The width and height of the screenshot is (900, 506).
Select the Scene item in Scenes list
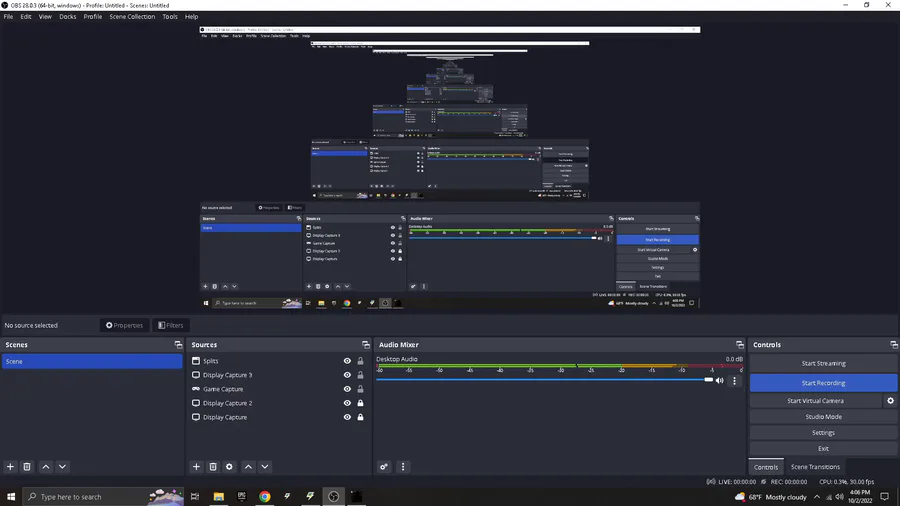[92, 361]
